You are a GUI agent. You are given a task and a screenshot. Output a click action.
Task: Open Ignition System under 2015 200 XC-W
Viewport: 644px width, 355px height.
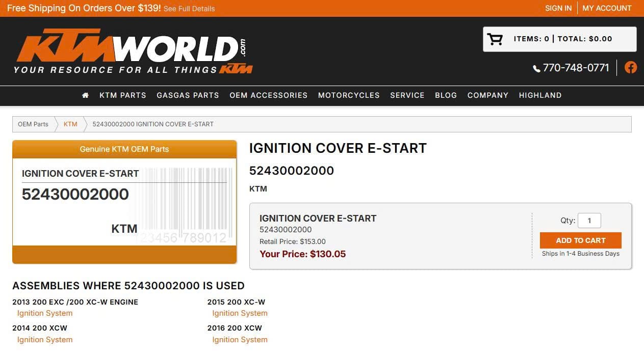(240, 313)
